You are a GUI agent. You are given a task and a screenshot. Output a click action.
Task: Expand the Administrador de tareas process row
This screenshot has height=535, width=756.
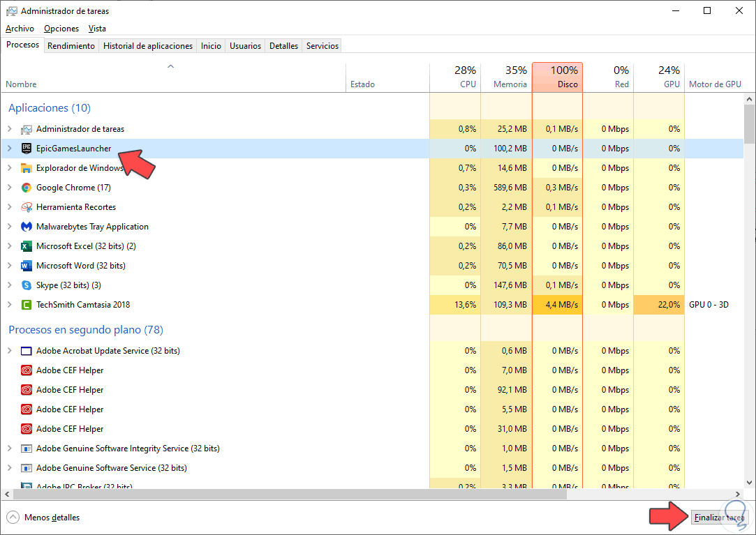pos(10,128)
